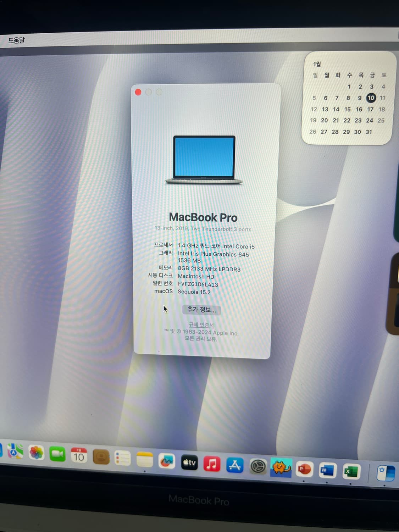Open the Contacts app in the dock
The width and height of the screenshot is (399, 532).
tap(101, 457)
